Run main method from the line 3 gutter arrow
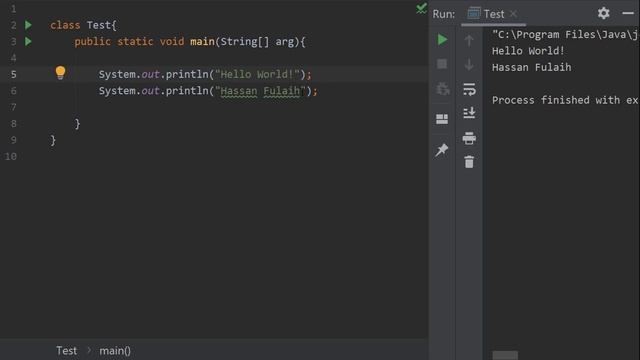640x360 pixels. click(28, 41)
